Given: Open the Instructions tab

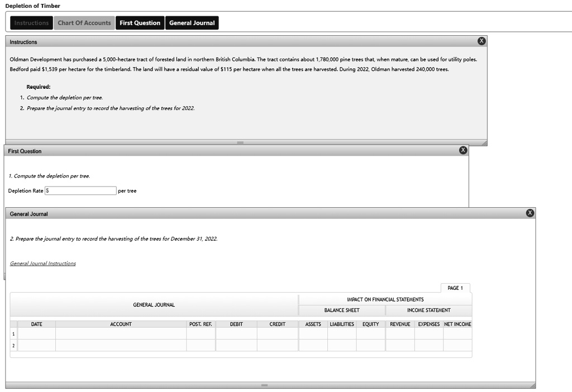Looking at the screenshot, I should tap(31, 23).
